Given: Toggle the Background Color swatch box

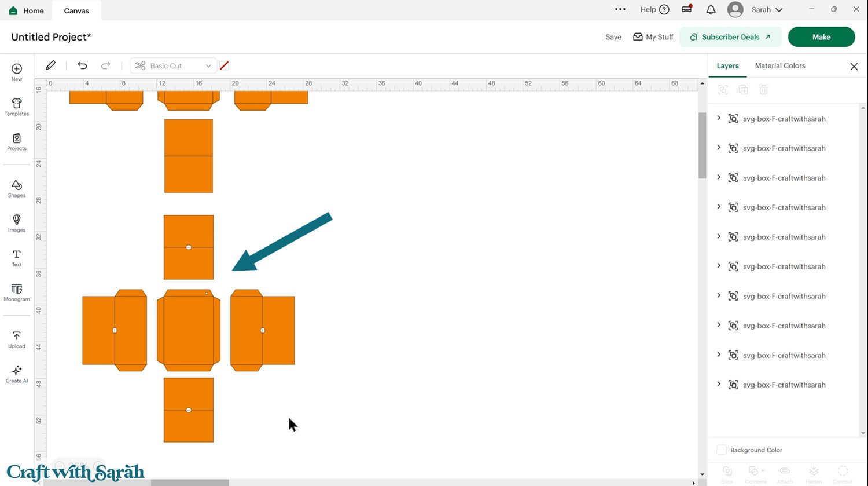Looking at the screenshot, I should tap(721, 450).
